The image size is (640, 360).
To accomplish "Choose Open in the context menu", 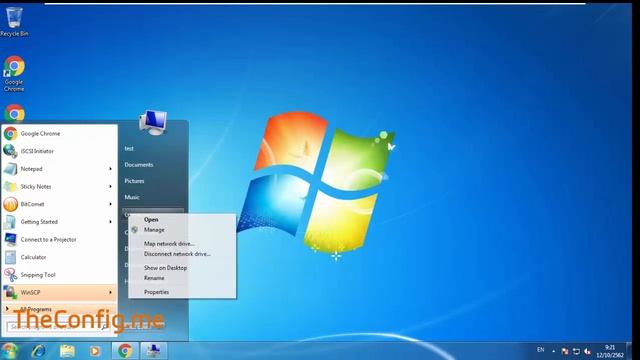I will (x=182, y=220).
